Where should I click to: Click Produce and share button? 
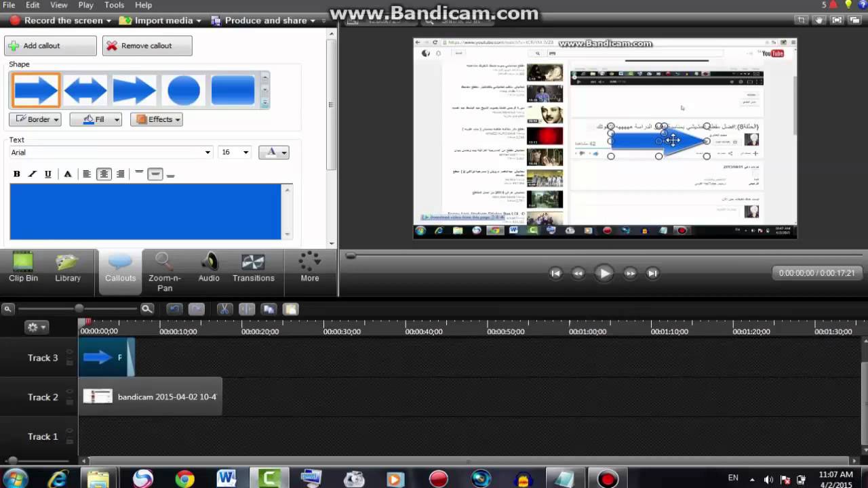[260, 21]
